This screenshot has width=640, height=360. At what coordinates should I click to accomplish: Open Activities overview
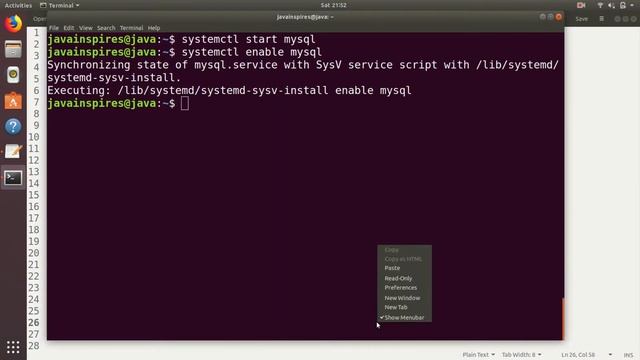(x=18, y=5)
